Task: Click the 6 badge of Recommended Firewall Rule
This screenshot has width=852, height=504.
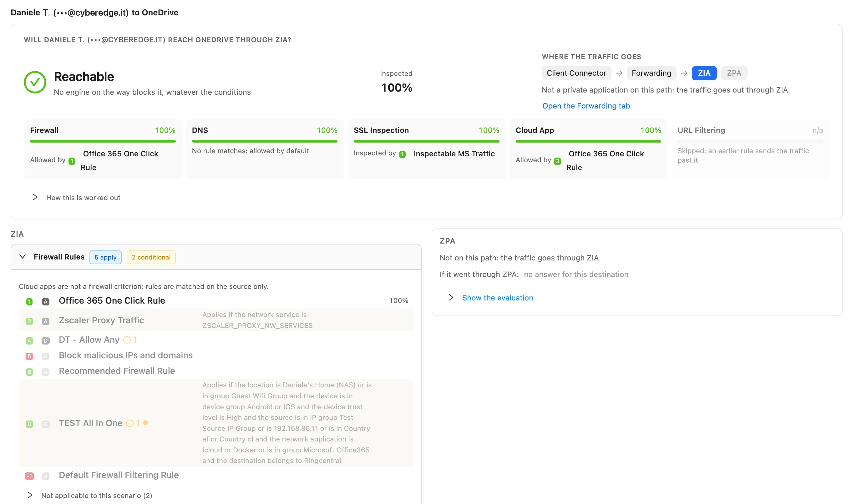Action: tap(29, 372)
